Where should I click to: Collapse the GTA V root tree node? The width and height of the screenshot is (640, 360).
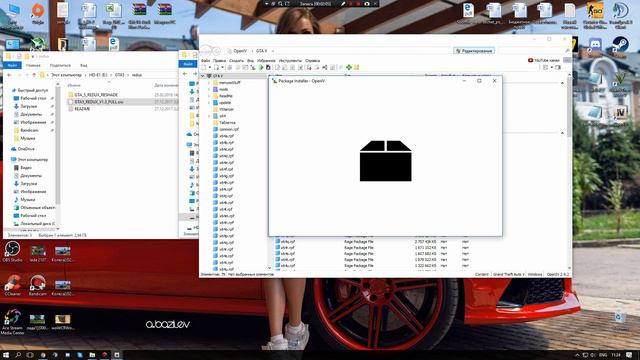[x=202, y=76]
